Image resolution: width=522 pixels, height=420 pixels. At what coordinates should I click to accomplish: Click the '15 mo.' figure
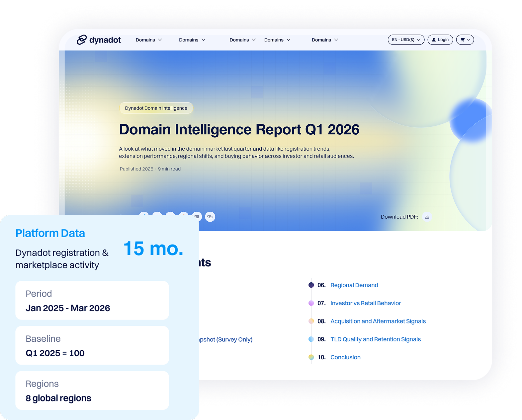[x=153, y=248]
